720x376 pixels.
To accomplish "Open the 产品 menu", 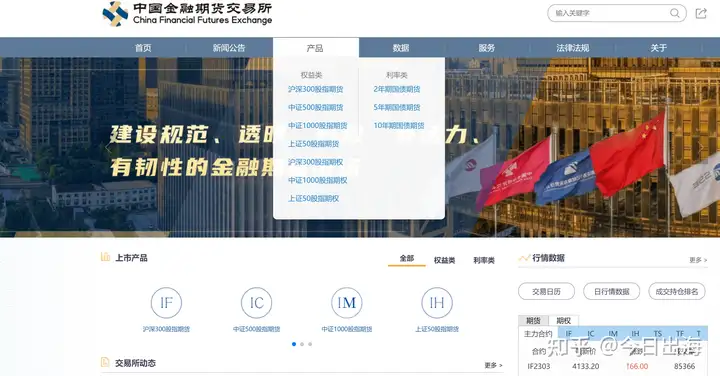I will point(315,48).
